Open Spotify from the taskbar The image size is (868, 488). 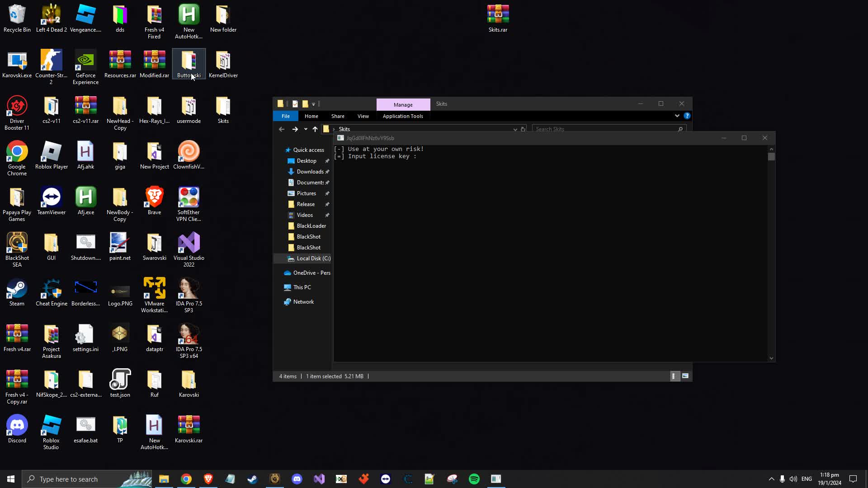click(473, 479)
